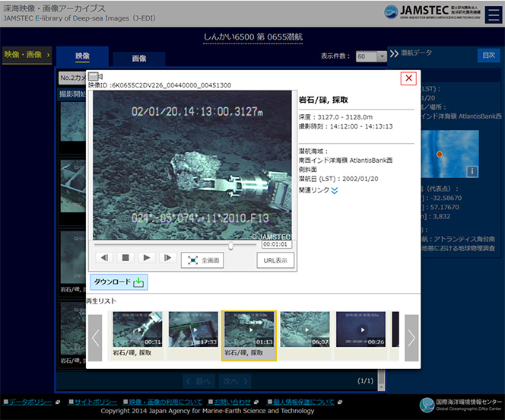Click the info icon on the map
The height and width of the screenshot is (420, 505).
tap(472, 171)
